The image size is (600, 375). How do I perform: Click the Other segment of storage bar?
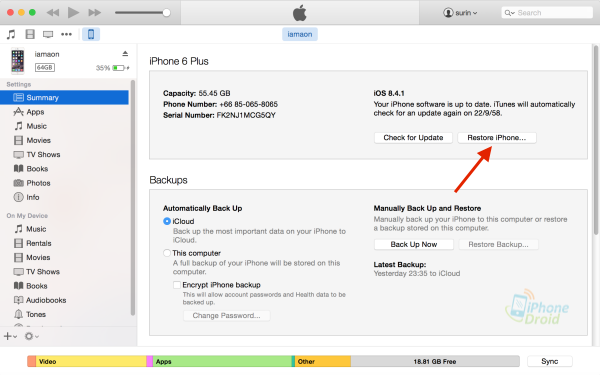point(323,361)
